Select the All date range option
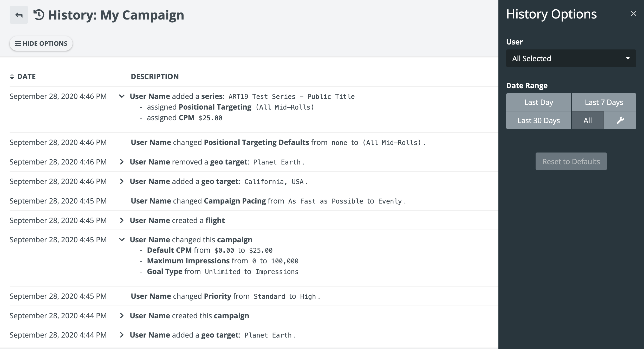 coord(587,120)
